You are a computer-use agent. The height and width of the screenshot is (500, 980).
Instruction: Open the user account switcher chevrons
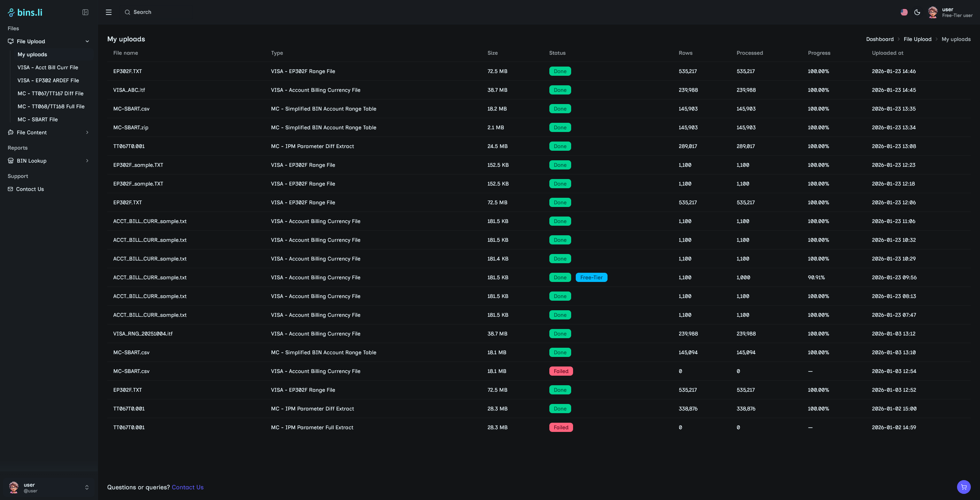(x=87, y=487)
